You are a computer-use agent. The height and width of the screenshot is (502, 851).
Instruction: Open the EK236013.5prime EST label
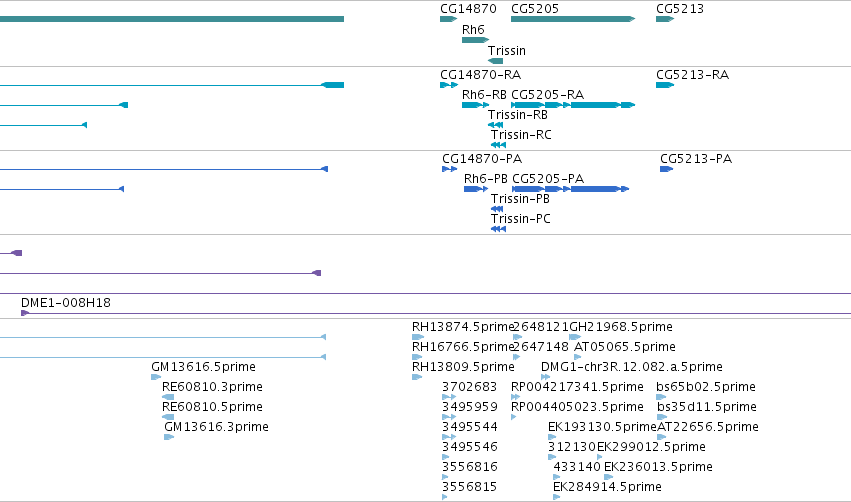pyautogui.click(x=658, y=467)
